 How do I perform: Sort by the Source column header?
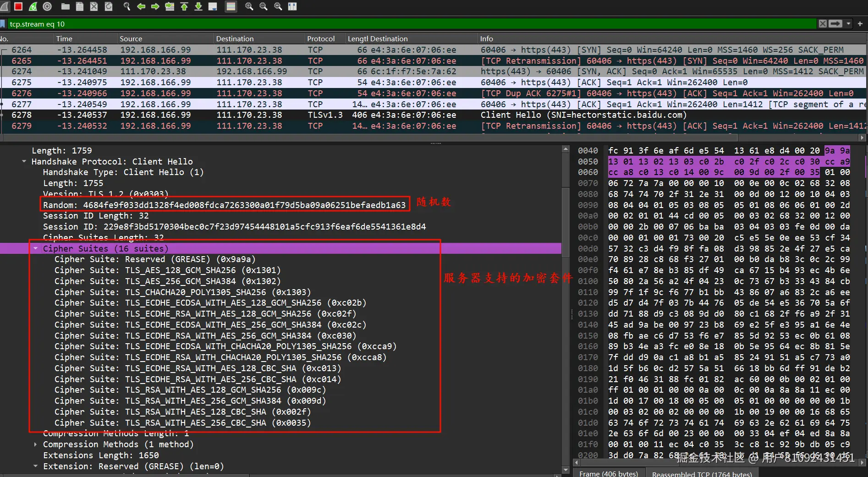point(165,39)
